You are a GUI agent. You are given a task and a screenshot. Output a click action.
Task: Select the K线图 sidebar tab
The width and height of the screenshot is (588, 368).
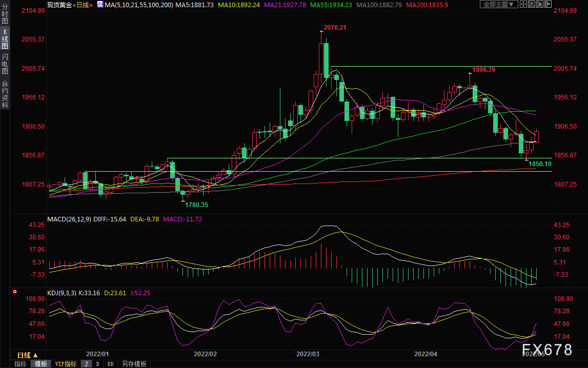tap(5, 38)
